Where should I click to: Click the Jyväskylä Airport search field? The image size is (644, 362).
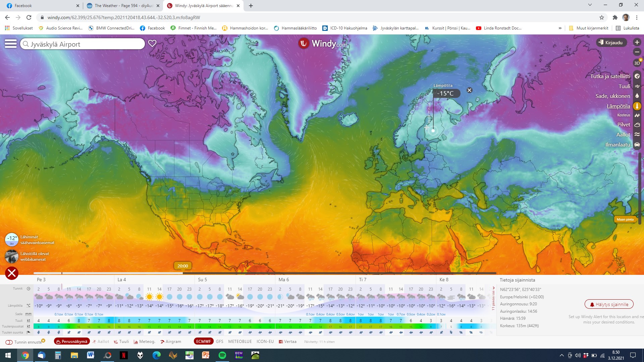83,44
